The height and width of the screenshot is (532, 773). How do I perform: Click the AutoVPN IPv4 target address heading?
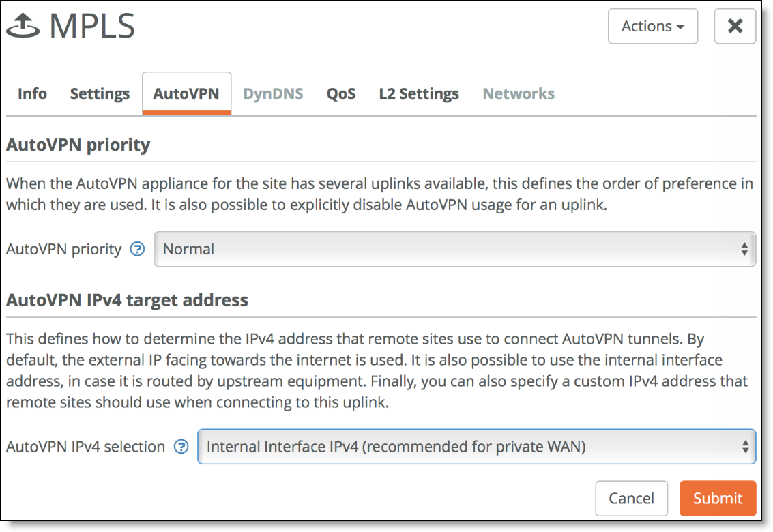coord(127,300)
